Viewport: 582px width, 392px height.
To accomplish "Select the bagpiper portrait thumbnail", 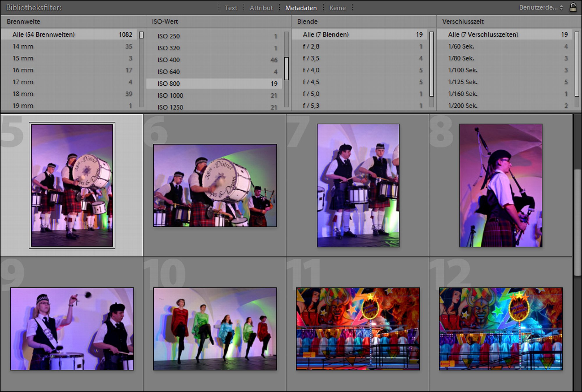I will pyautogui.click(x=501, y=186).
